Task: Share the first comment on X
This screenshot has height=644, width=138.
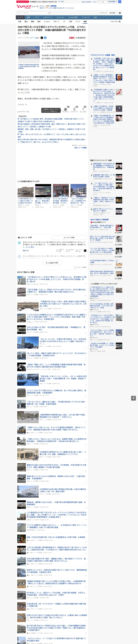Action: pos(85,250)
